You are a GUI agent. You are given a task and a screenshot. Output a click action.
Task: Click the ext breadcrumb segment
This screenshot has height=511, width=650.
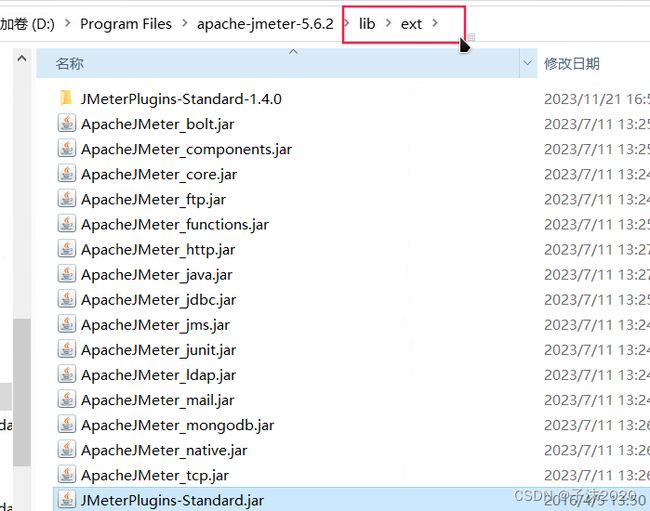click(x=411, y=24)
